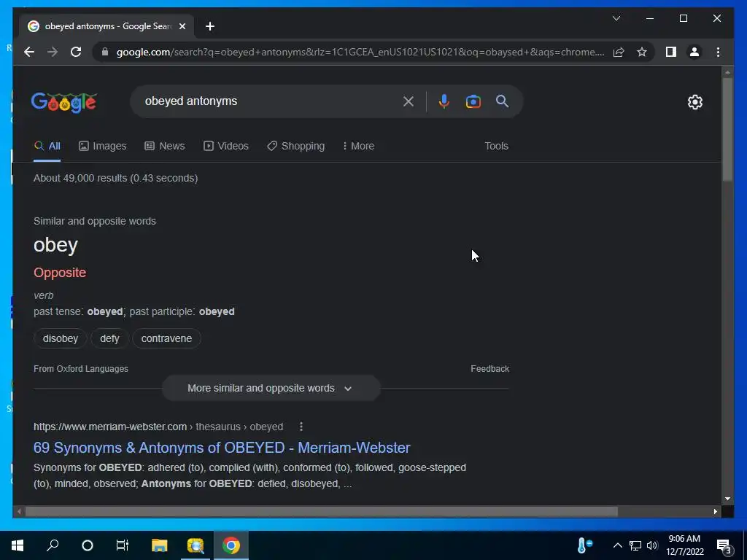Reload the Google search page
The image size is (747, 560).
(76, 52)
